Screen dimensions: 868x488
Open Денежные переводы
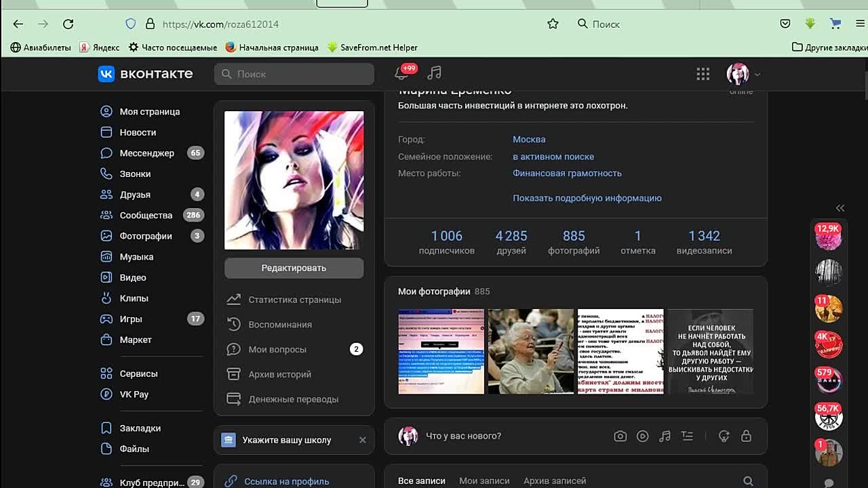coord(294,399)
